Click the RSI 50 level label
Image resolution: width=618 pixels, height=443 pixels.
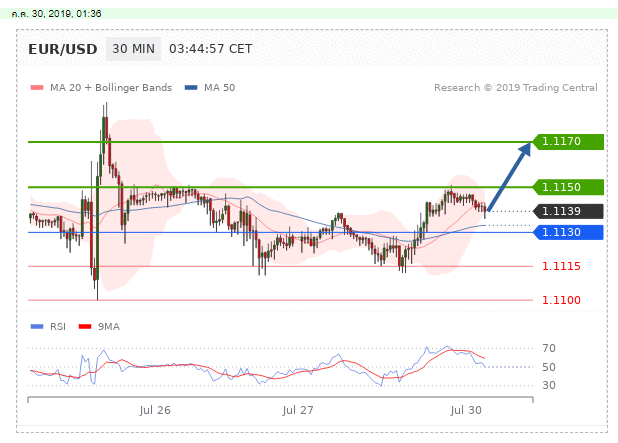(x=549, y=367)
